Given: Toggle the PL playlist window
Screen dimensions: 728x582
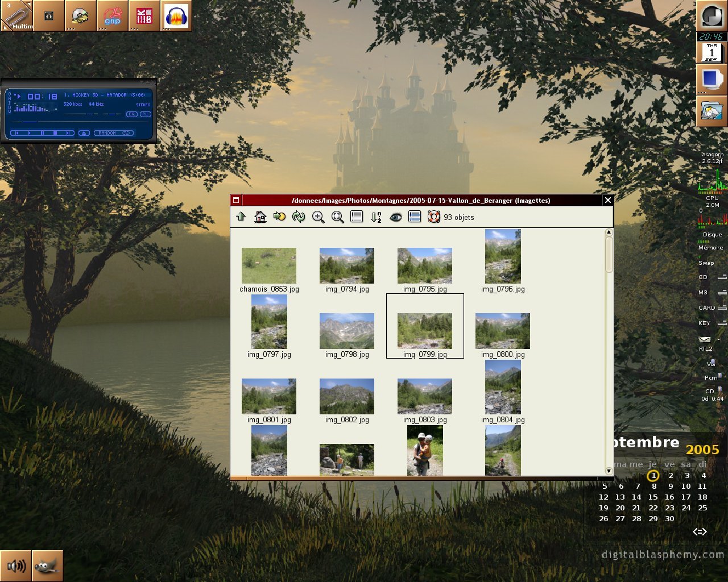Looking at the screenshot, I should tap(146, 114).
